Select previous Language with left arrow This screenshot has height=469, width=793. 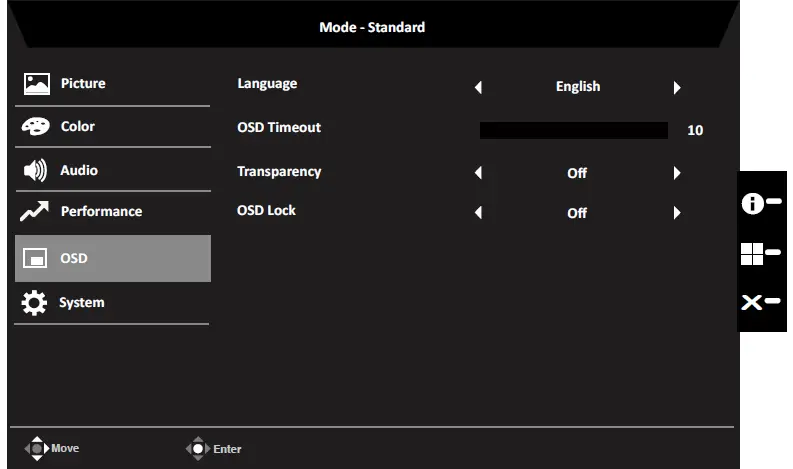(x=478, y=88)
